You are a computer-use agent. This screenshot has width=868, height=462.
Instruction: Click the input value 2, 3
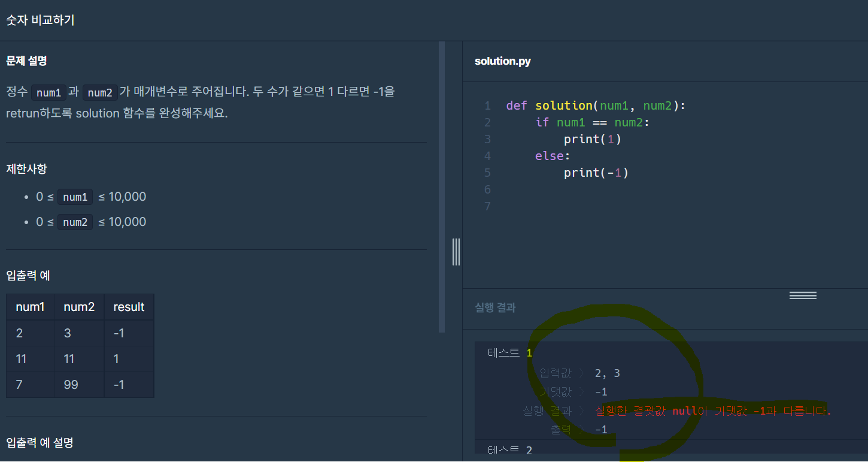pyautogui.click(x=608, y=373)
